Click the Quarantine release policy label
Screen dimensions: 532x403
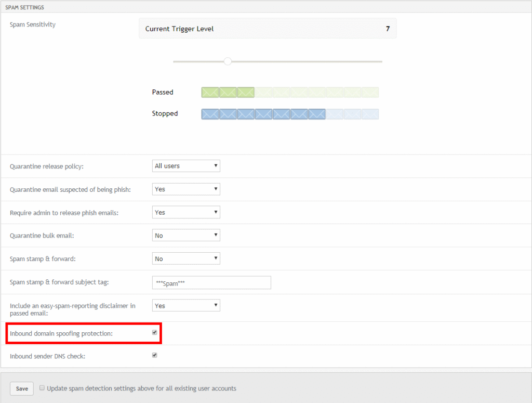tap(46, 166)
